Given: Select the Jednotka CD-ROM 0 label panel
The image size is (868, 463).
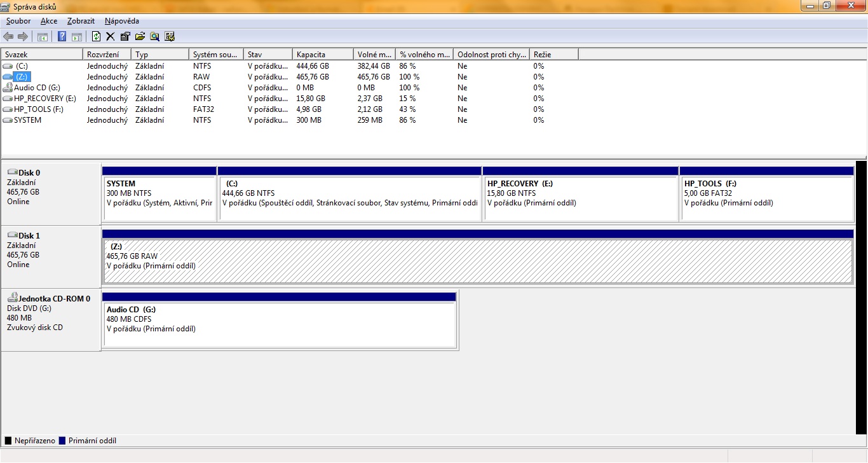Looking at the screenshot, I should (51, 320).
